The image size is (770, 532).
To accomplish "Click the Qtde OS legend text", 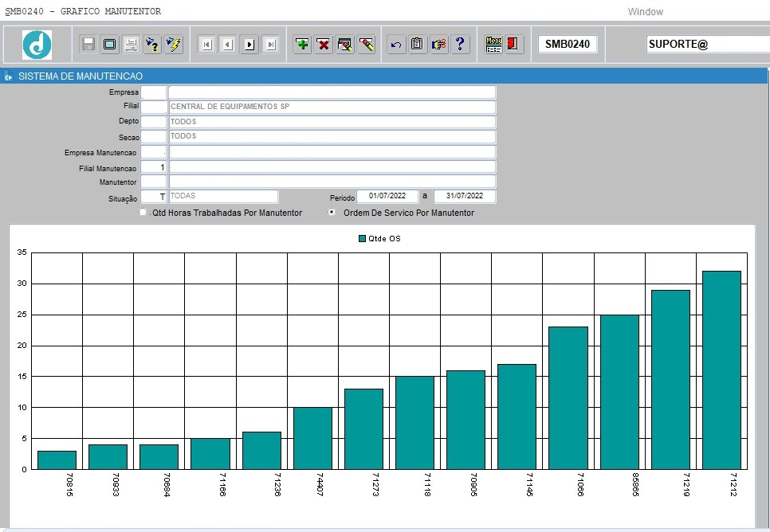I will coord(384,238).
